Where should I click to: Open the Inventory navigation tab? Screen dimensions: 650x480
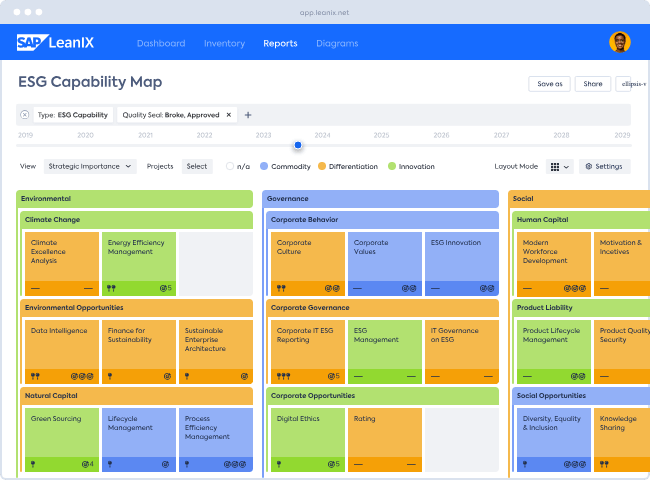click(224, 43)
